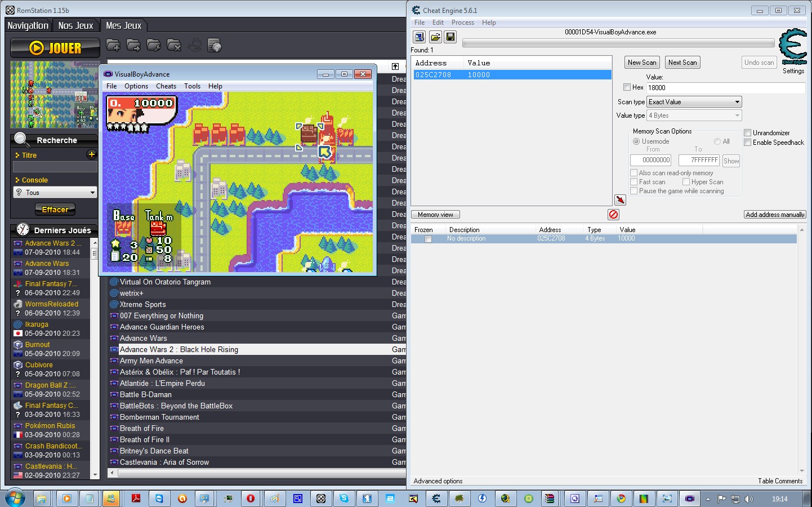Click Advanced options at Cheat Engine bottom
This screenshot has height=507, width=812.
(438, 481)
